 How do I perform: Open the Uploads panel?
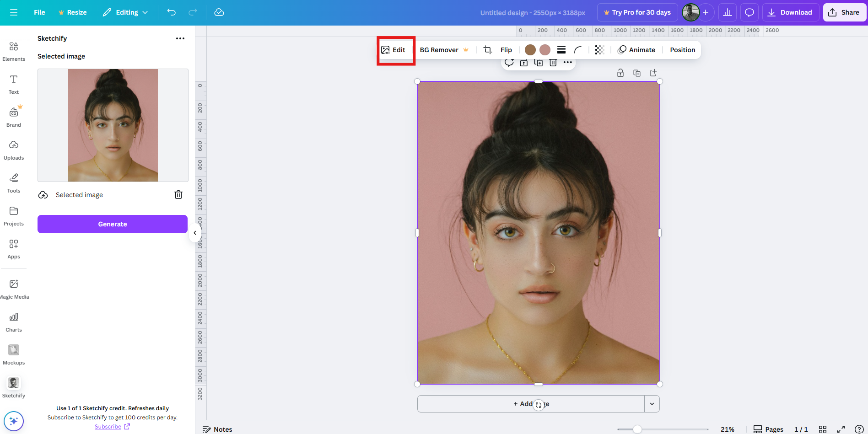[x=13, y=150]
